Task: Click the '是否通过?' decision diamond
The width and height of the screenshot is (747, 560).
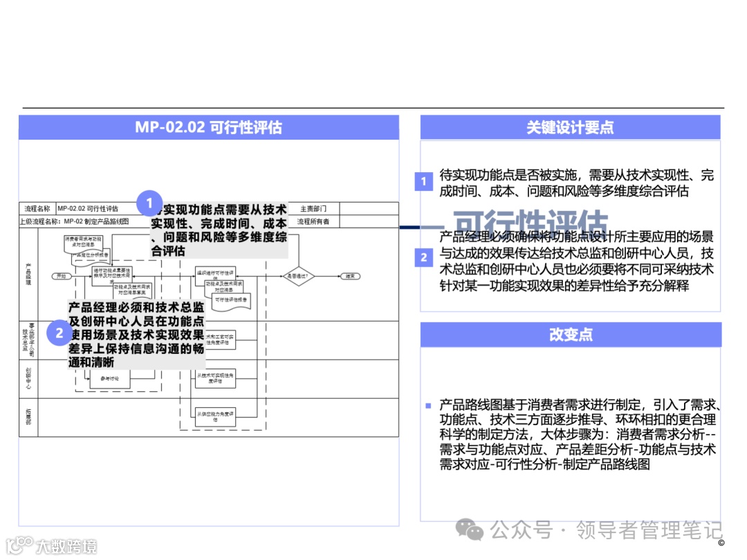Action: tap(298, 276)
